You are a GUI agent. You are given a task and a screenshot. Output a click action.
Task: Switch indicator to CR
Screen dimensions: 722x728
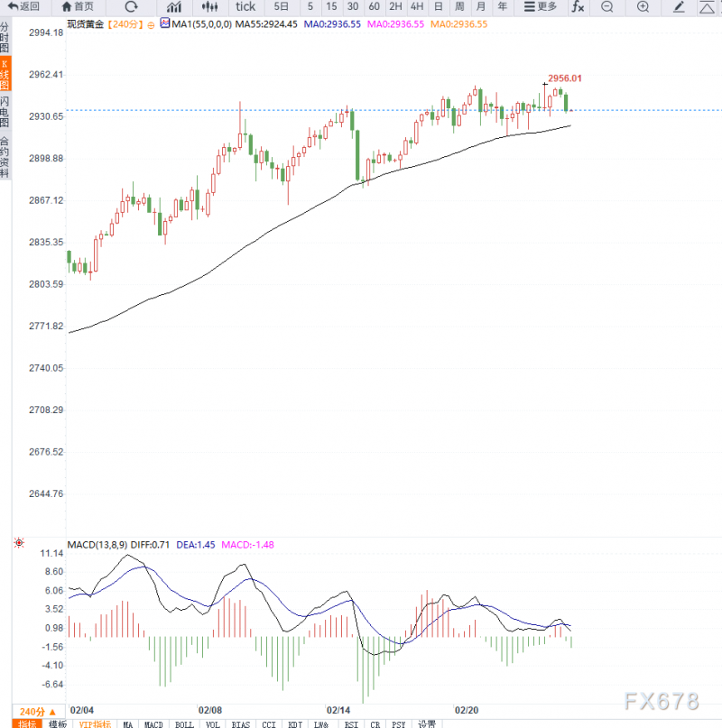[x=375, y=723]
